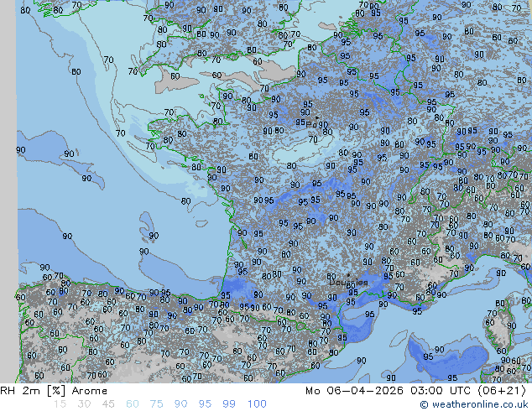Click the black city dot in southern France
The image size is (532, 411).
[x=347, y=274]
